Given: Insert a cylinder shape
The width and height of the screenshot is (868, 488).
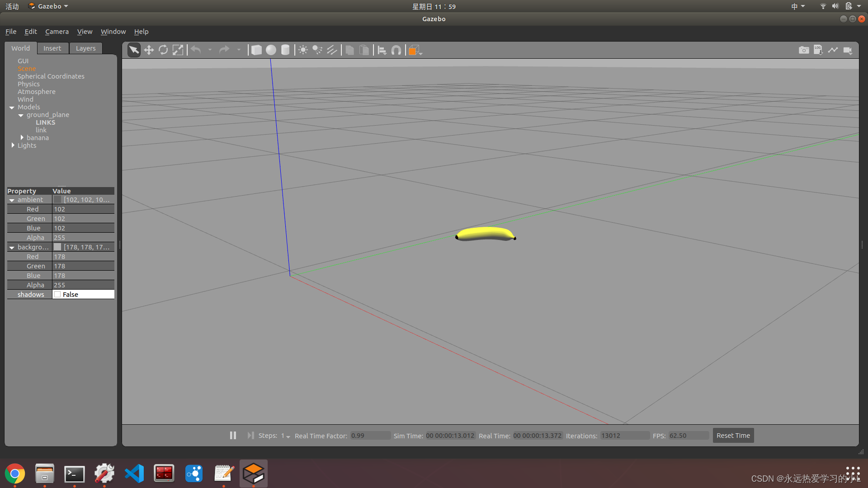Looking at the screenshot, I should 285,50.
